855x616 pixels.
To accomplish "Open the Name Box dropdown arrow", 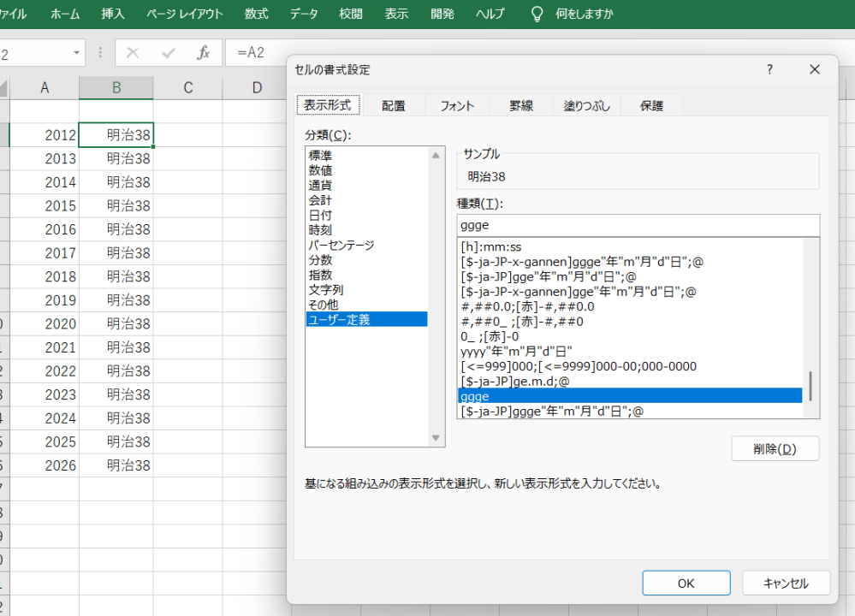I will [x=76, y=53].
